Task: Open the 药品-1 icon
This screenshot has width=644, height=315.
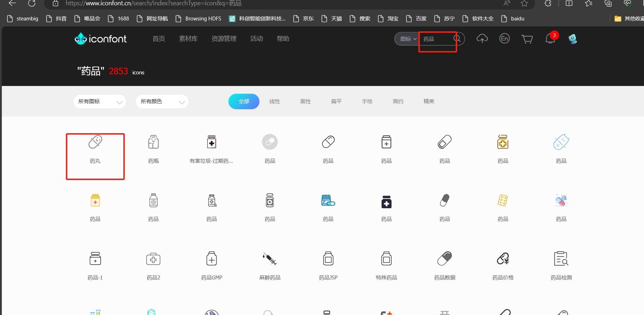Action: click(x=95, y=259)
